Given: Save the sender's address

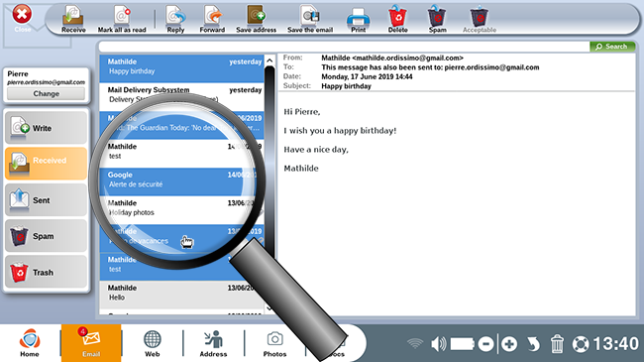Looking at the screenshot, I should [256, 19].
